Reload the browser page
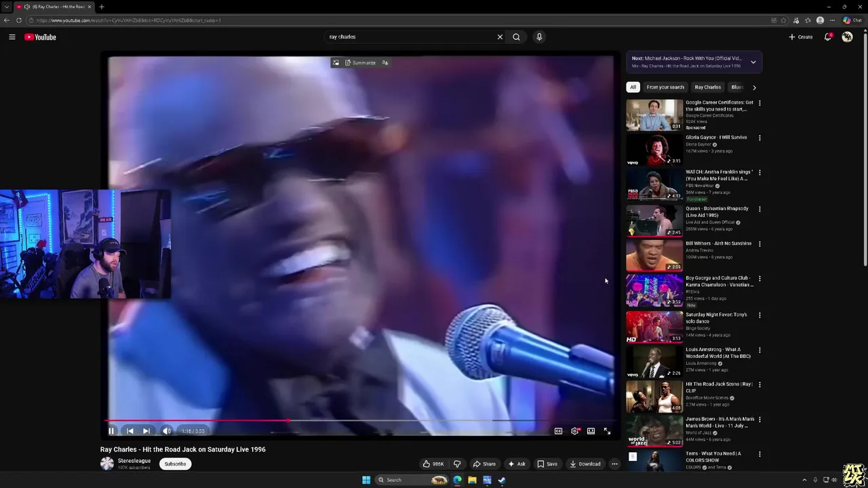Viewport: 868px width, 488px height. [19, 20]
